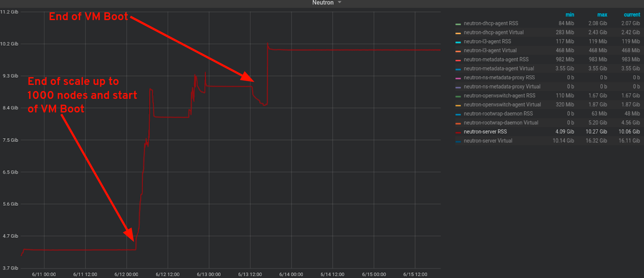Open color picker for neutron-dhcp-agent RSS swatch

[x=458, y=24]
